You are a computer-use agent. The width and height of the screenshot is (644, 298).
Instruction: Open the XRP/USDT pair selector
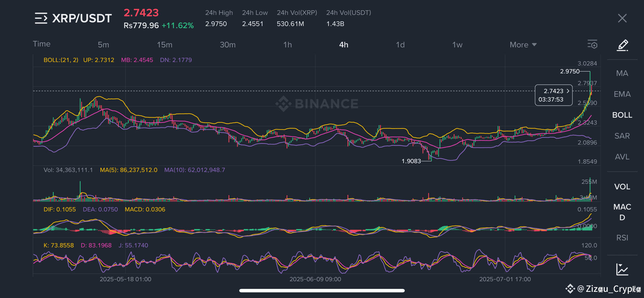coord(82,18)
